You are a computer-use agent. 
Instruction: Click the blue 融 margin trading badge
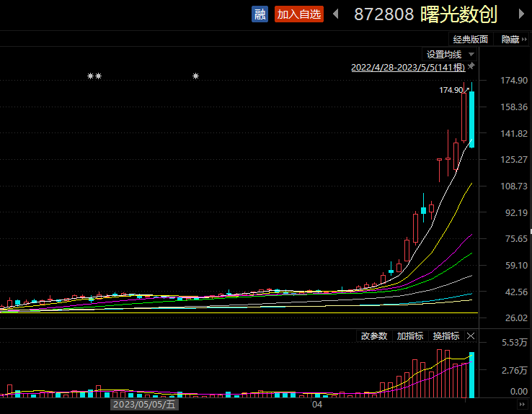[x=260, y=14]
